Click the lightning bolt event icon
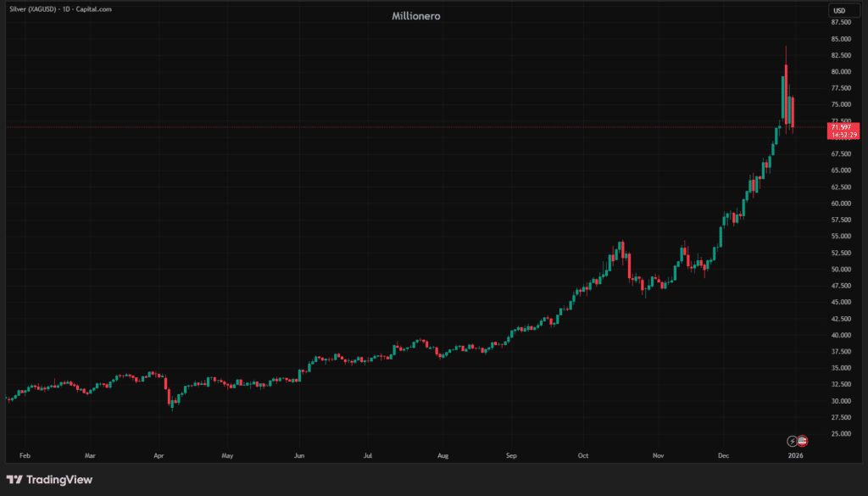 tap(792, 441)
